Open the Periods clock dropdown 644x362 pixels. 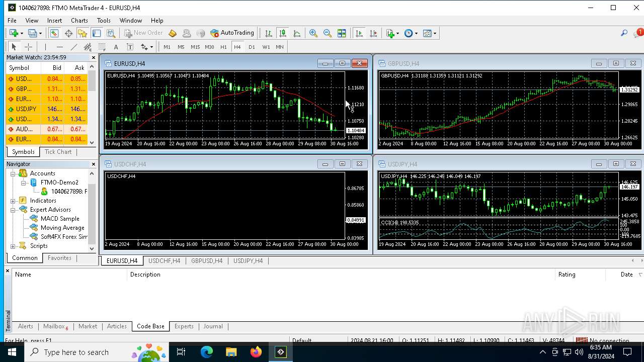point(411,33)
